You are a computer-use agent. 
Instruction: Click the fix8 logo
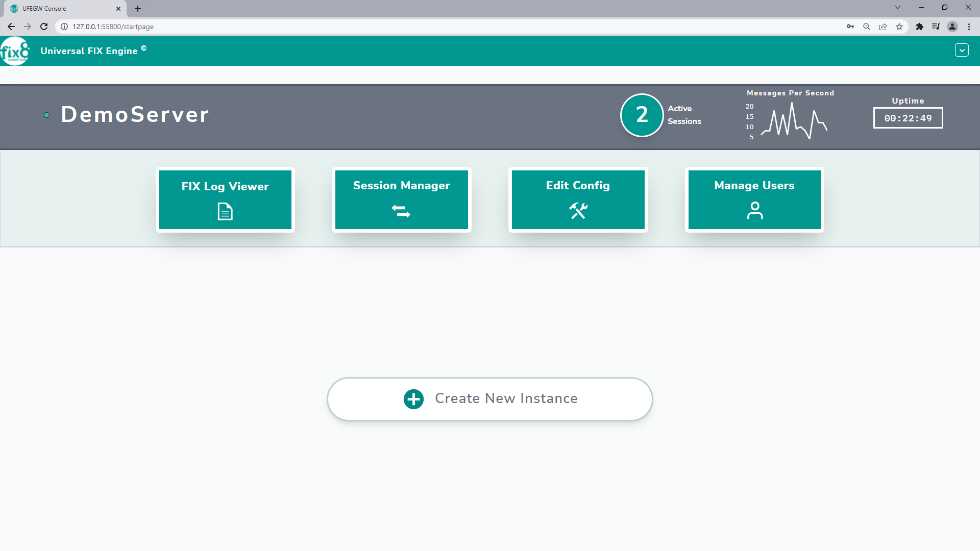(x=15, y=51)
